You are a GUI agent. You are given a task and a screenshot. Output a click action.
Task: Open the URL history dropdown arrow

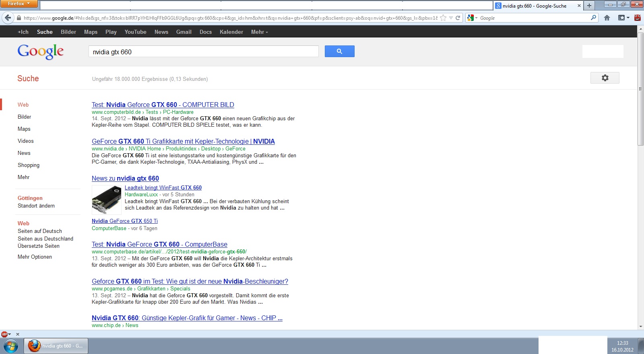pos(451,18)
